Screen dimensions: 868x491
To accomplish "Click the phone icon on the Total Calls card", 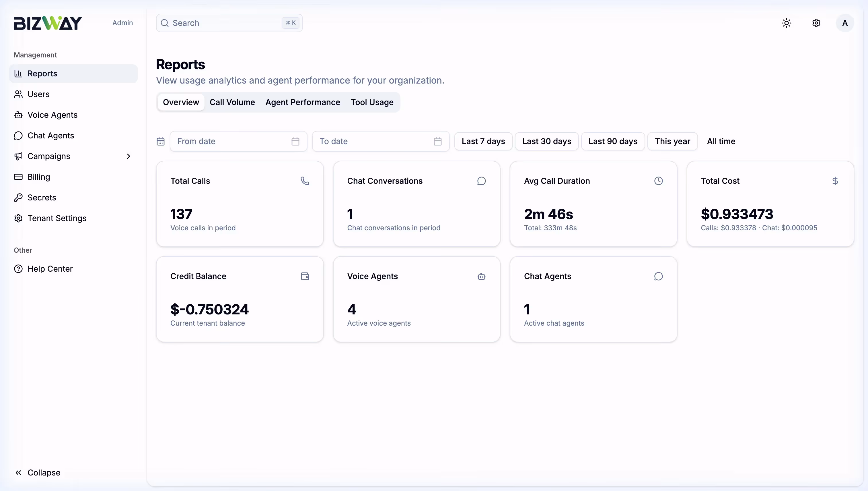I will 305,181.
